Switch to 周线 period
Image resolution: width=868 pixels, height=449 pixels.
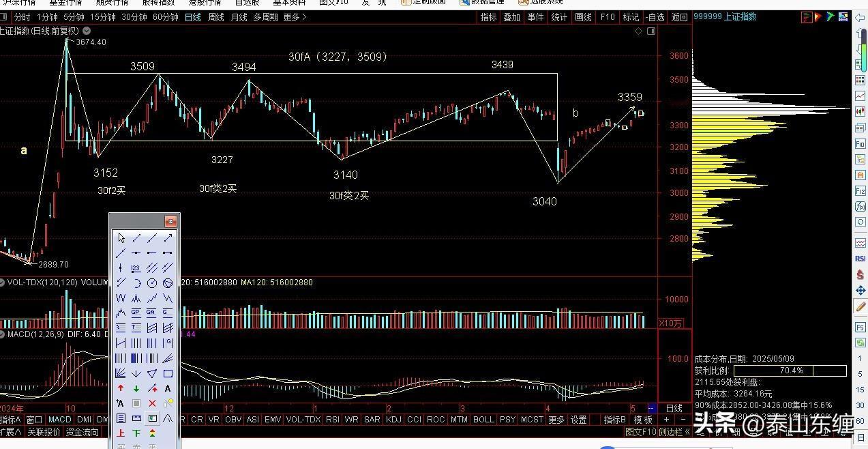(216, 17)
